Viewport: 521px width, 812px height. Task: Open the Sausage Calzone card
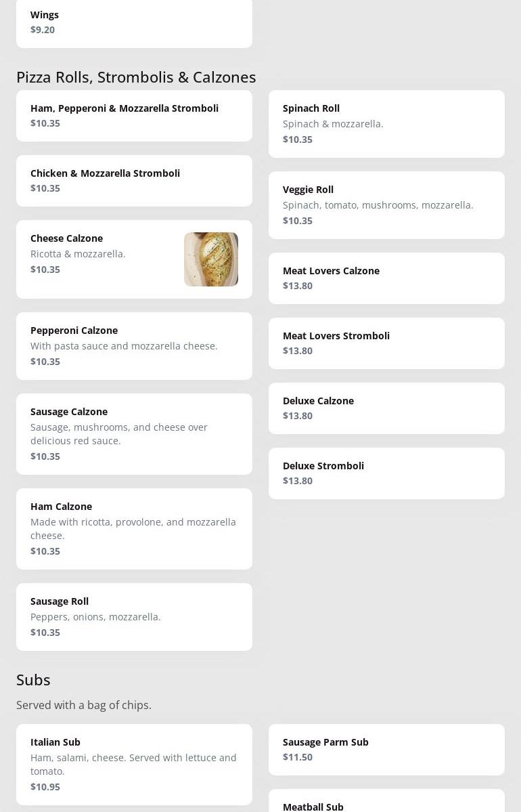pyautogui.click(x=134, y=434)
